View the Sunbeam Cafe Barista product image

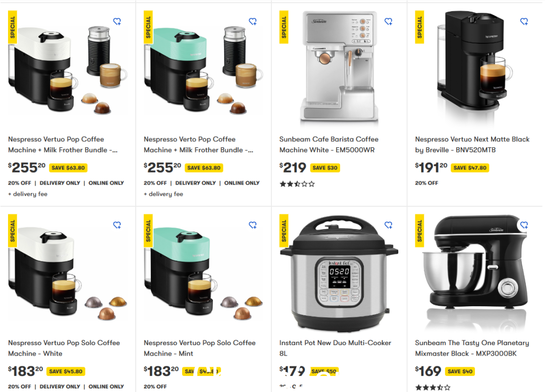339,67
